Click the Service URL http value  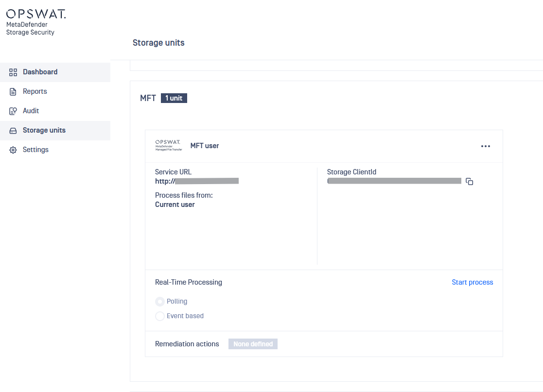[x=197, y=181]
